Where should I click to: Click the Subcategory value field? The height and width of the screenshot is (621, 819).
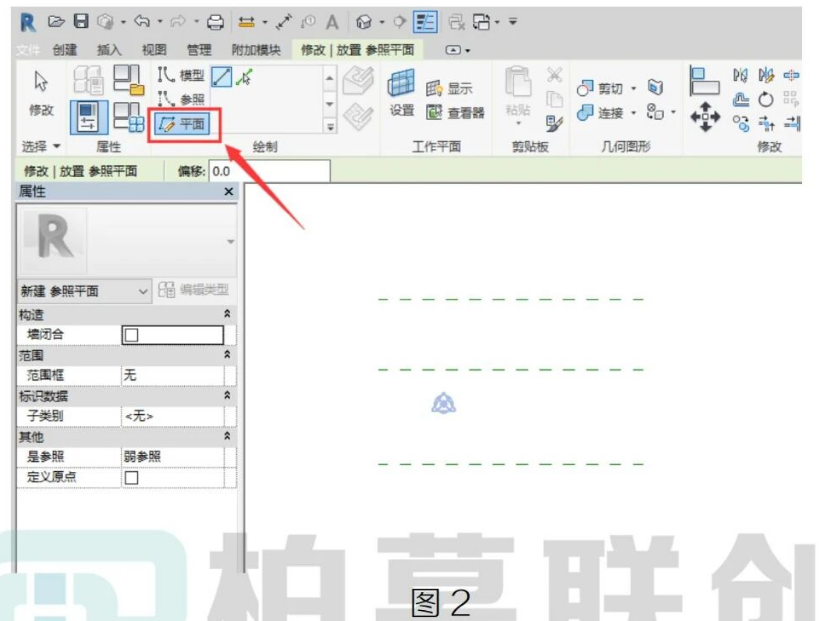point(173,416)
